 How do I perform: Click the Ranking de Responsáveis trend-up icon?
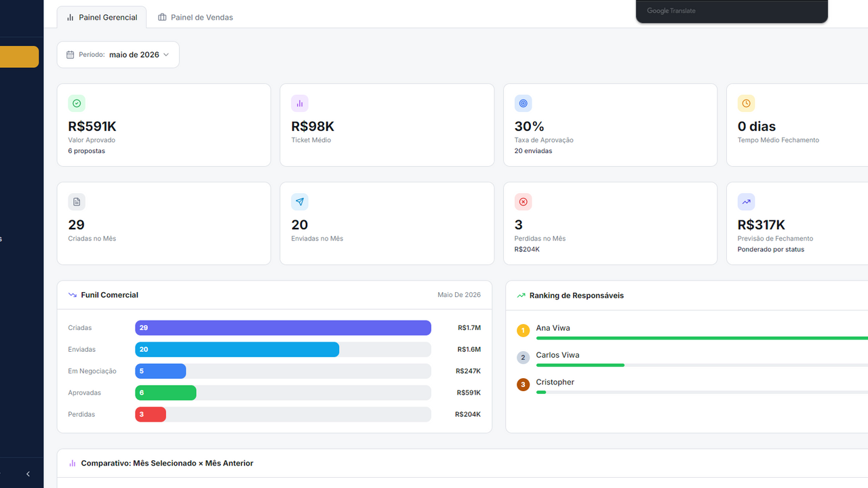point(521,296)
